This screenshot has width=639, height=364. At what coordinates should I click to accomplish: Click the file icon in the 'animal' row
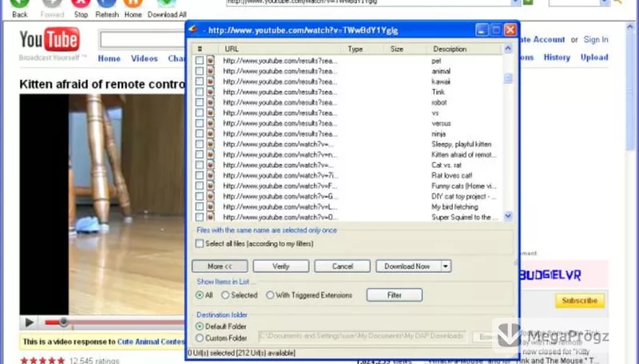coord(210,71)
